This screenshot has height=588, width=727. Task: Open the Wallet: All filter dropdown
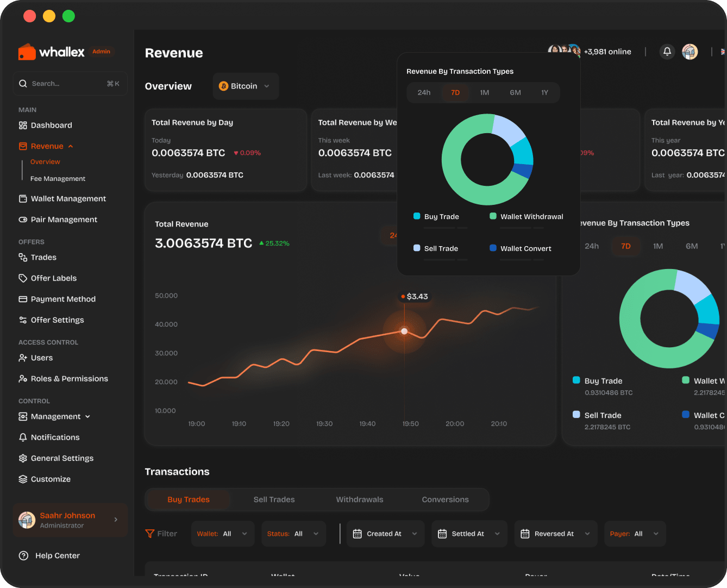223,533
